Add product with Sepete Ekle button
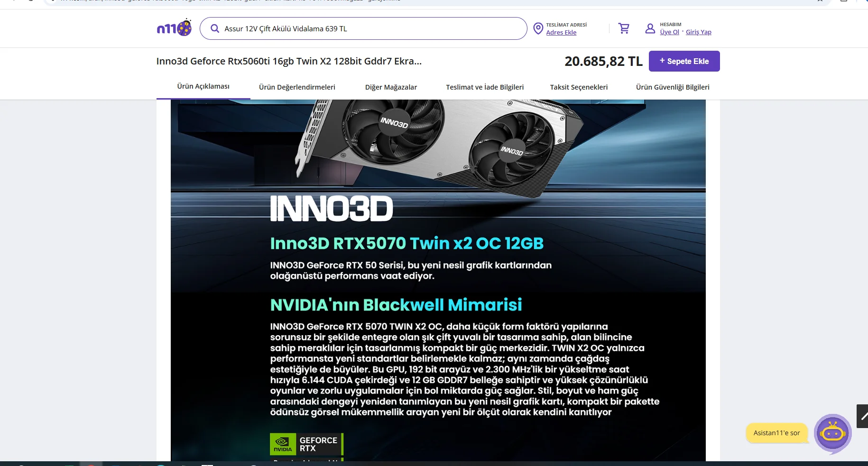 (x=684, y=61)
